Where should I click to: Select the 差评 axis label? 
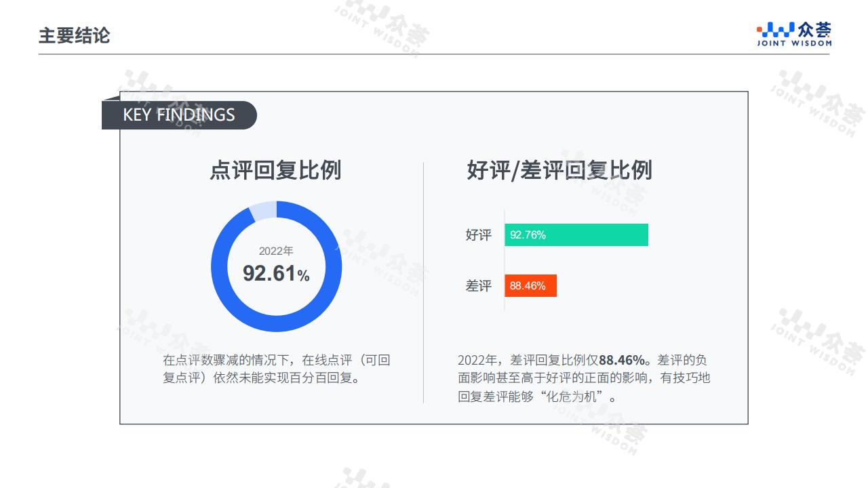tap(479, 286)
